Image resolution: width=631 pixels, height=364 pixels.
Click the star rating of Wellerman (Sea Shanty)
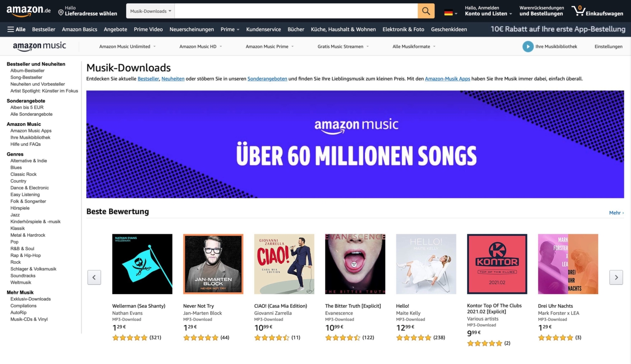130,337
